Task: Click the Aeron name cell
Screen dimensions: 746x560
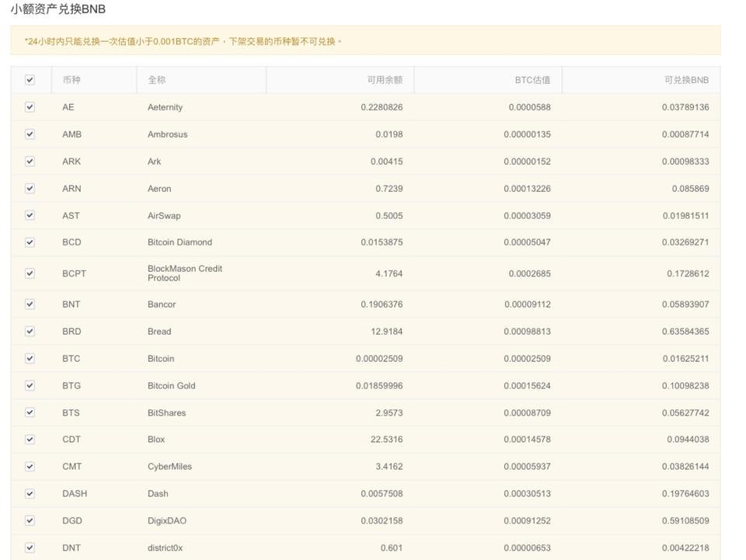Action: 159,189
